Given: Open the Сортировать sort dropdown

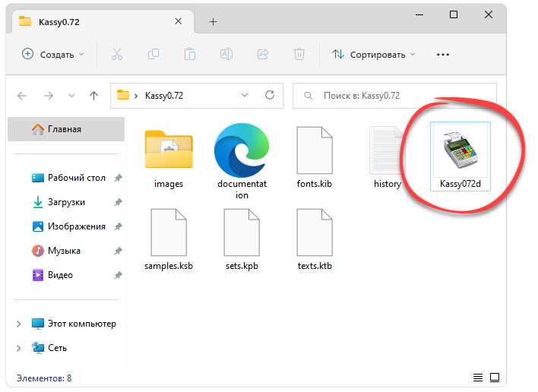Looking at the screenshot, I should [373, 54].
